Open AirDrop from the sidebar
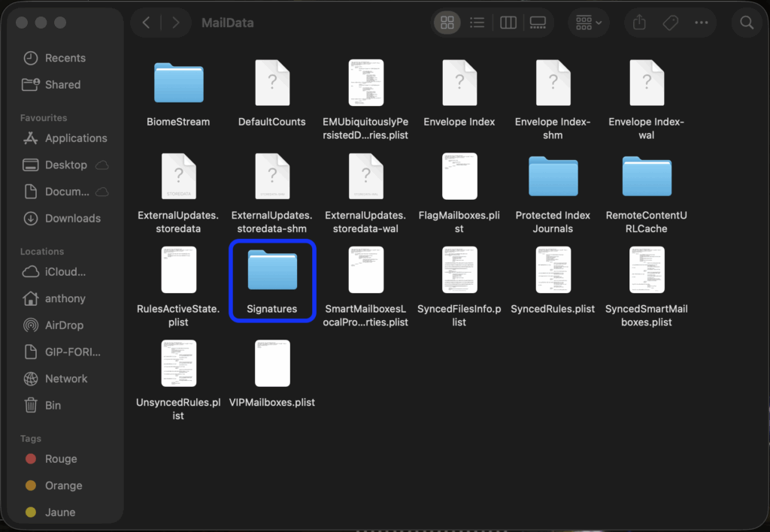The height and width of the screenshot is (532, 770). click(64, 325)
